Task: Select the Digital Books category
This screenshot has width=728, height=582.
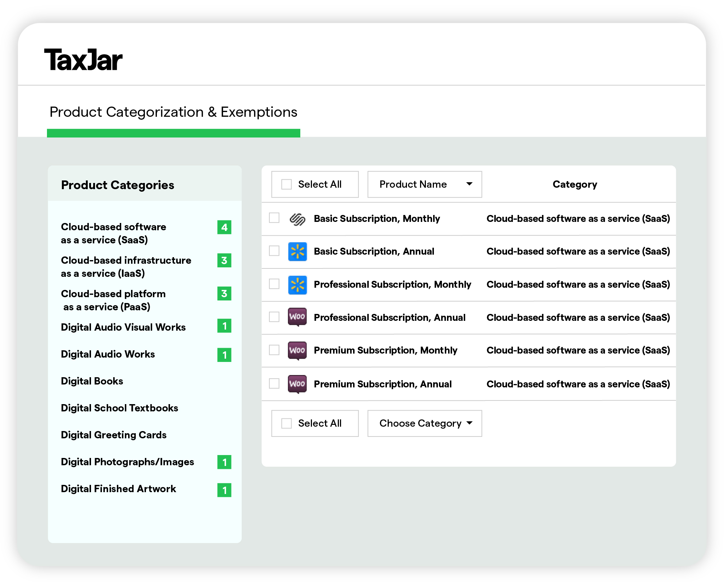Action: pos(92,381)
